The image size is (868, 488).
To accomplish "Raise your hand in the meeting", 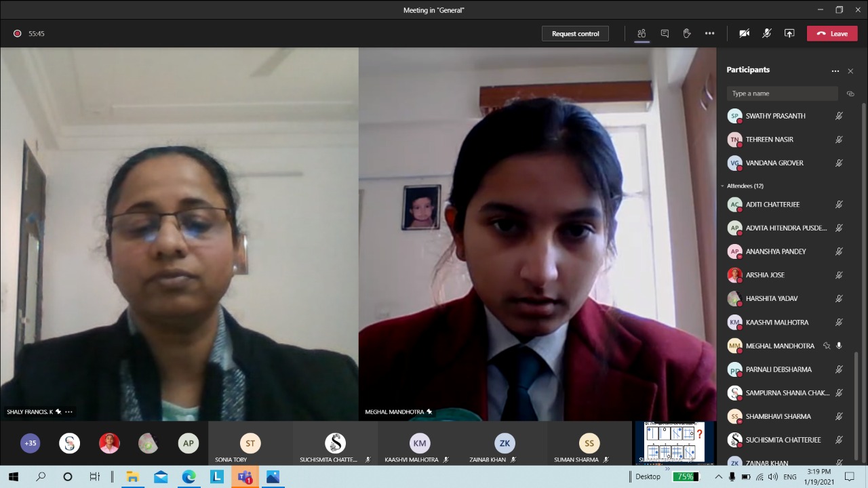I will tap(687, 33).
